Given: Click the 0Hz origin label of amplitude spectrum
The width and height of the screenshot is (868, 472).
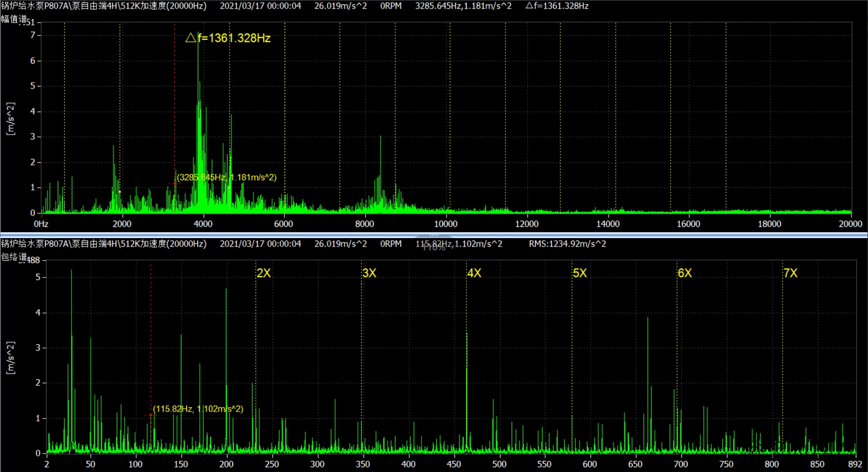Looking at the screenshot, I should click(41, 224).
